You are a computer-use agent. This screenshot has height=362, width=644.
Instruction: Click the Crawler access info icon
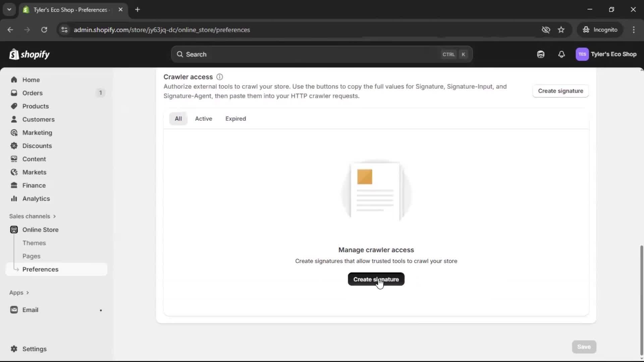click(220, 77)
